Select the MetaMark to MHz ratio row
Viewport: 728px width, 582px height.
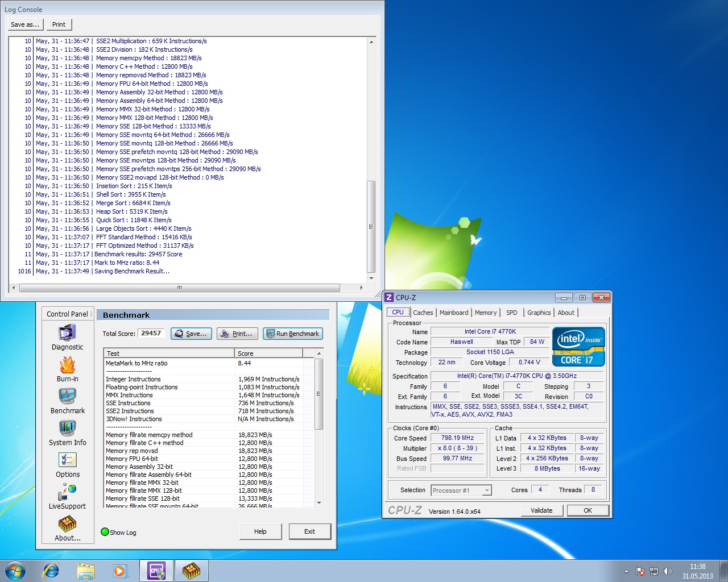tap(209, 363)
